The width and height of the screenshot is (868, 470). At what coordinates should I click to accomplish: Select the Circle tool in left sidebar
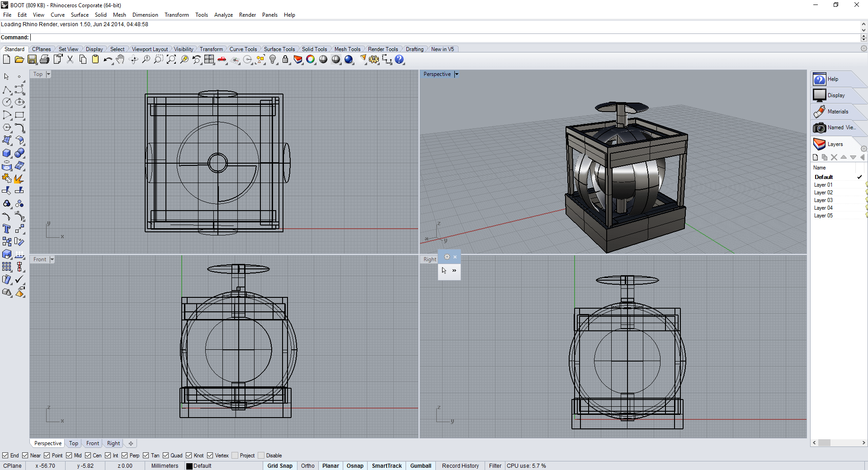7,103
